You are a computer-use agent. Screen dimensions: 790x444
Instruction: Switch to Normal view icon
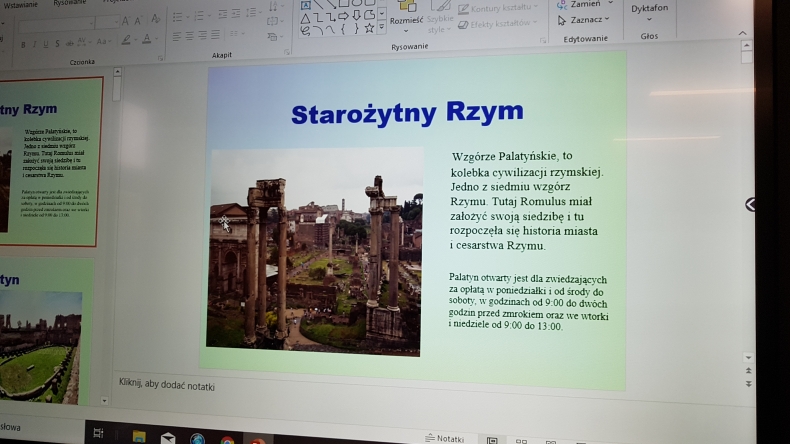click(x=492, y=440)
